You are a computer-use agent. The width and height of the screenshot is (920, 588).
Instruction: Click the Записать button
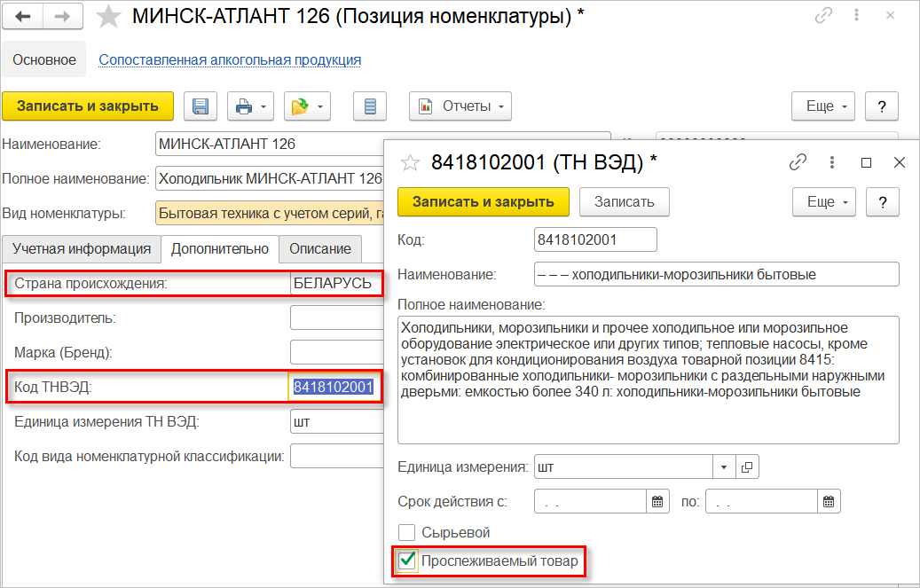click(x=625, y=202)
